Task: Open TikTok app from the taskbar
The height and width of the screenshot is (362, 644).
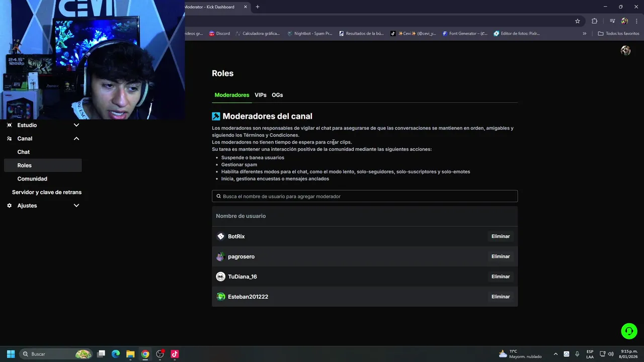Action: [175, 354]
